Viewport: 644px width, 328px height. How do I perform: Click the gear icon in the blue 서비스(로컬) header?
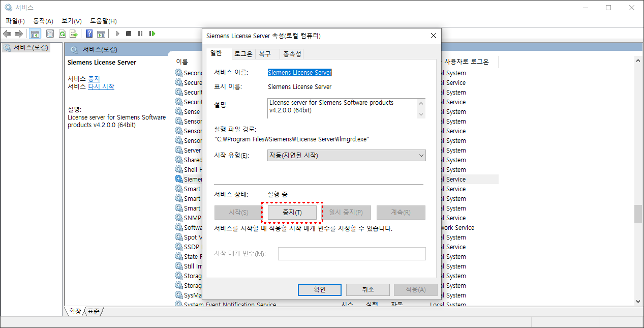[x=74, y=49]
